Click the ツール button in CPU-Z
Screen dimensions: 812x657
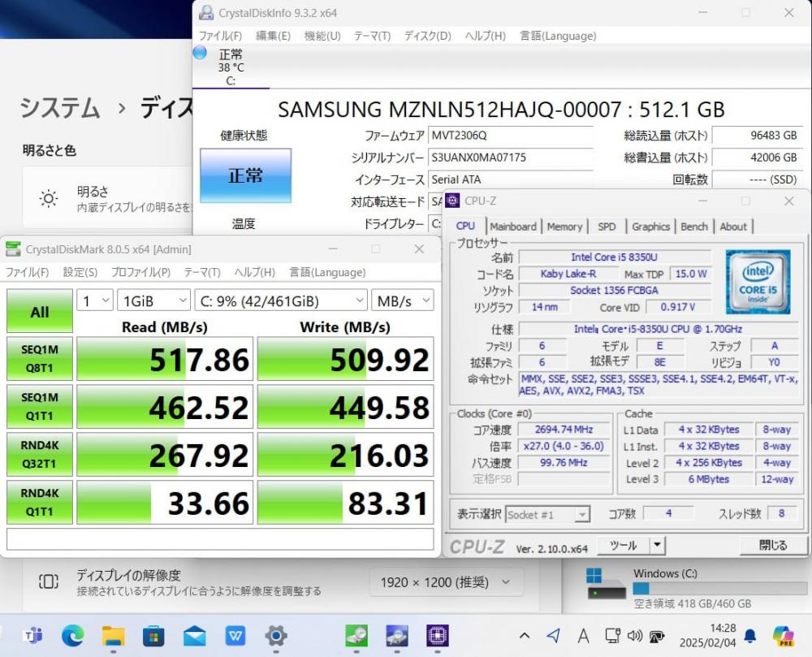(x=624, y=545)
